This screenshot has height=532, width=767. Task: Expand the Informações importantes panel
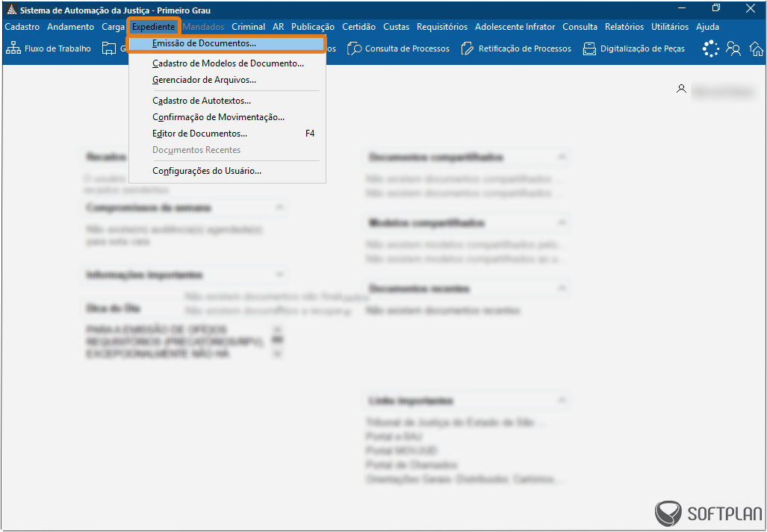[x=279, y=275]
